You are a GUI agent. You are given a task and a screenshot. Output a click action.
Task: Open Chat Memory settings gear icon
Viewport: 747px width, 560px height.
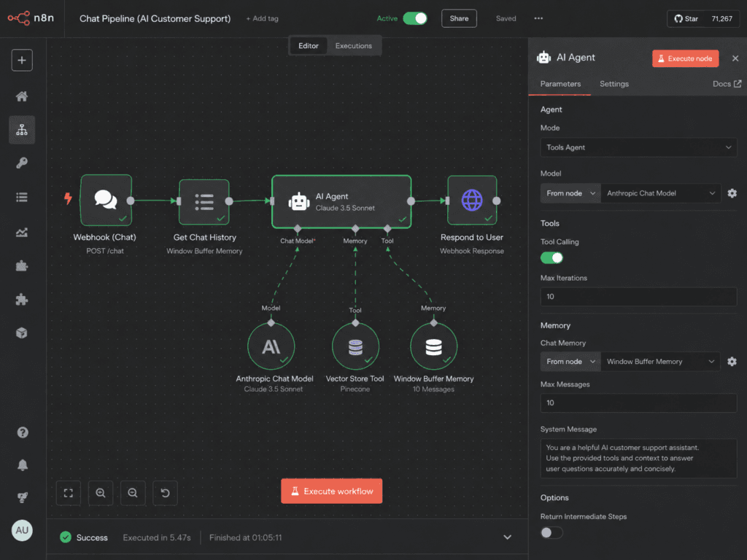(x=732, y=362)
